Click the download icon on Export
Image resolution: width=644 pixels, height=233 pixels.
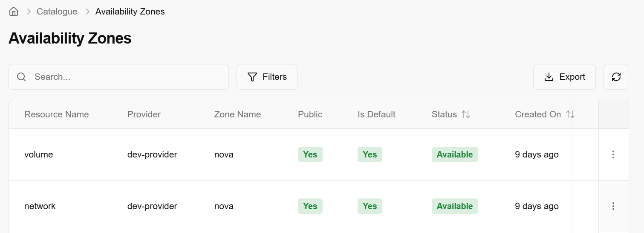(x=549, y=77)
